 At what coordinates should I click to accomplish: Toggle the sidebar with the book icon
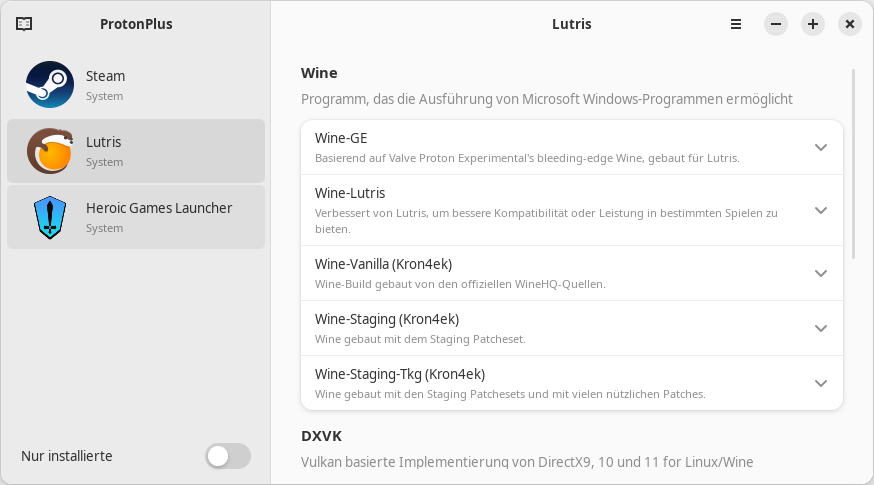(24, 24)
